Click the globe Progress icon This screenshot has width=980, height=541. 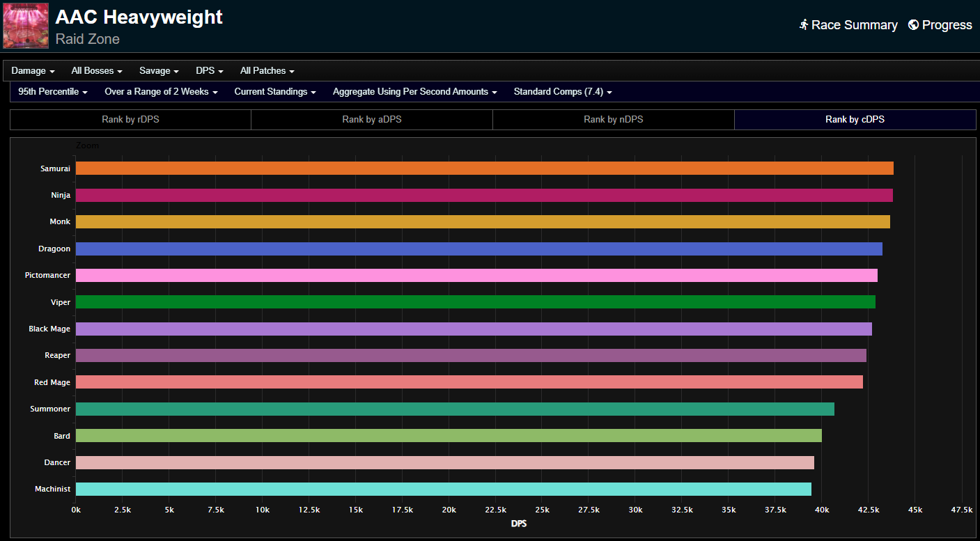click(x=913, y=24)
